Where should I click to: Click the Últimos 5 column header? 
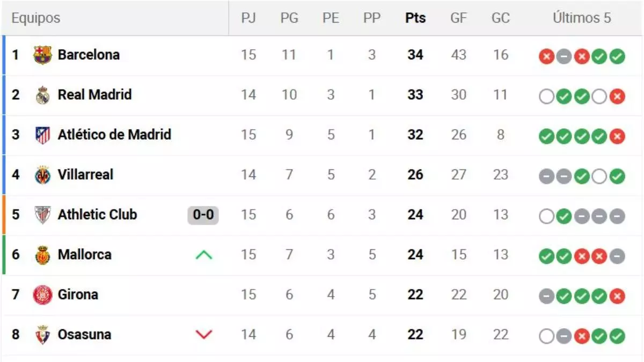[581, 18]
